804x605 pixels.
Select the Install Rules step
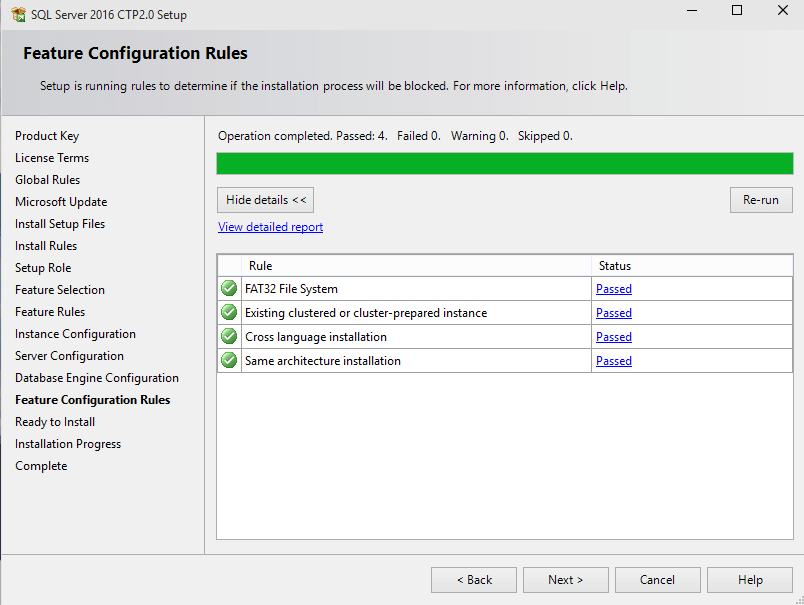(46, 246)
